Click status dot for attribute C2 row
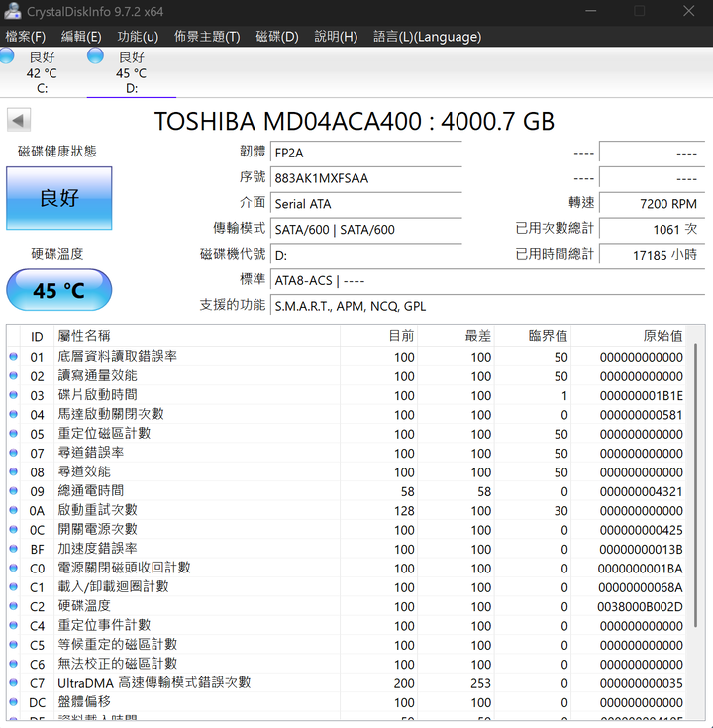The image size is (713, 728). (x=14, y=606)
